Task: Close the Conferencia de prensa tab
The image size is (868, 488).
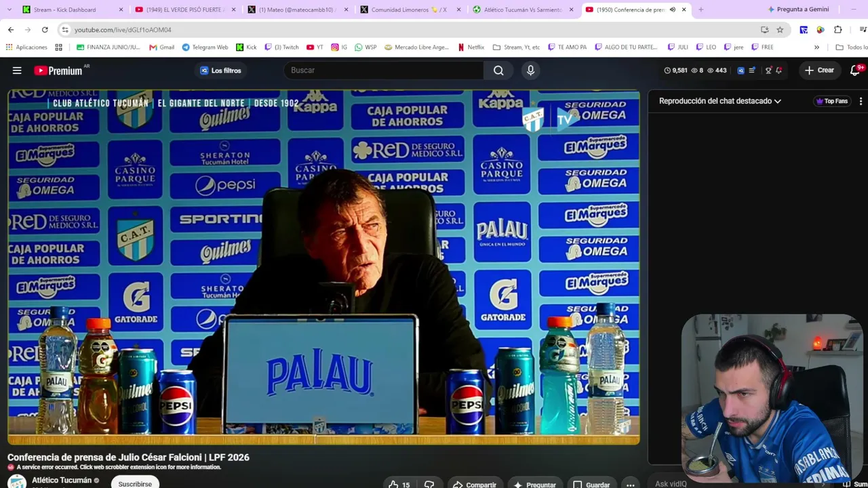Action: [x=684, y=9]
